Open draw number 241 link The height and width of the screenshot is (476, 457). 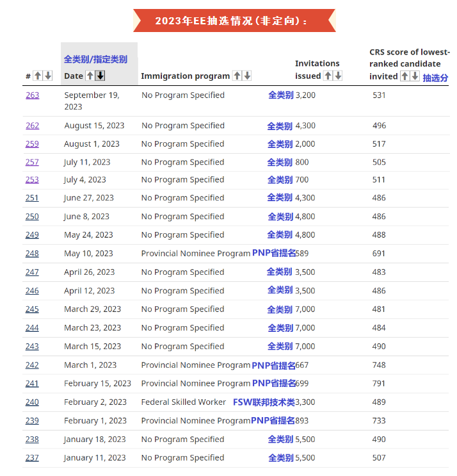32,384
